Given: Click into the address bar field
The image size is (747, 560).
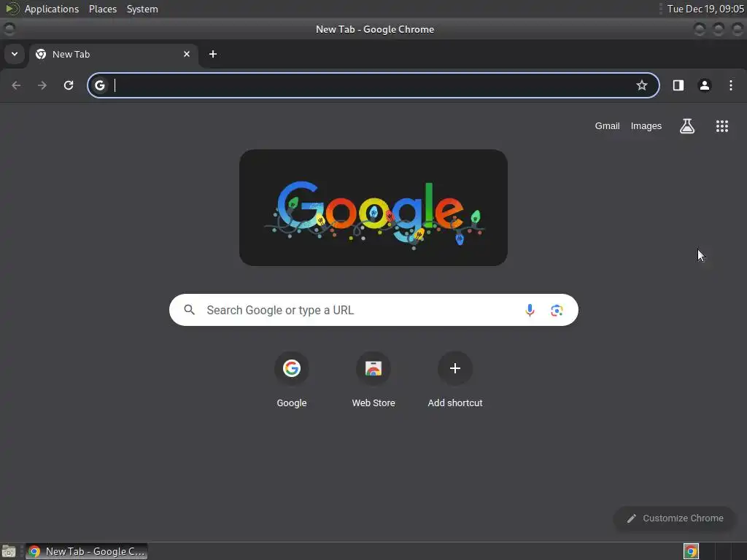Looking at the screenshot, I should [373, 85].
